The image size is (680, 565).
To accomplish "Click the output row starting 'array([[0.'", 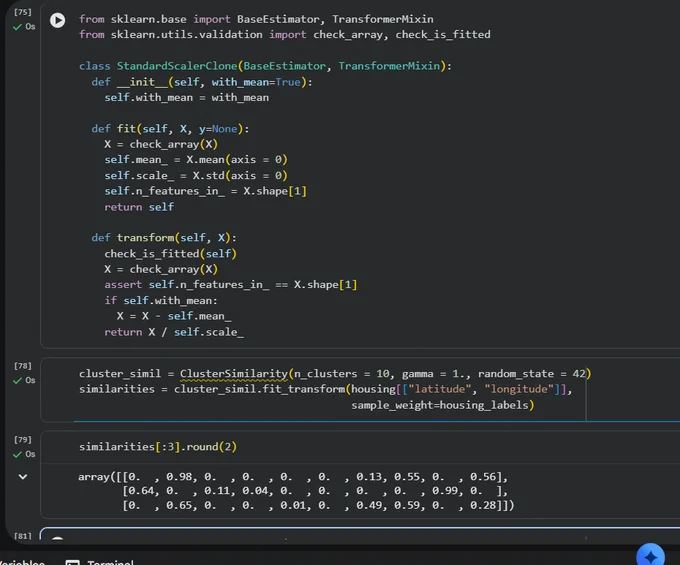I will 293,477.
